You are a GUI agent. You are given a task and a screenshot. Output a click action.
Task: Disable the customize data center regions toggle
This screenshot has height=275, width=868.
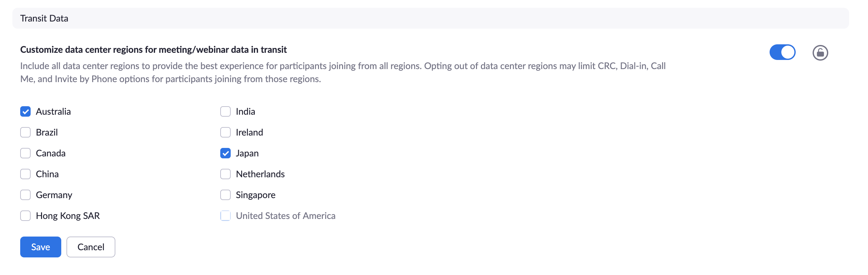coord(782,52)
